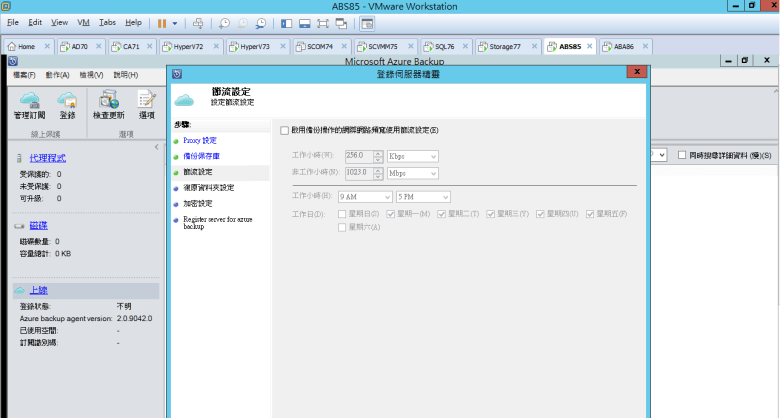780x418 pixels.
Task: Click the 檢查更新 check updates icon
Action: click(x=108, y=100)
